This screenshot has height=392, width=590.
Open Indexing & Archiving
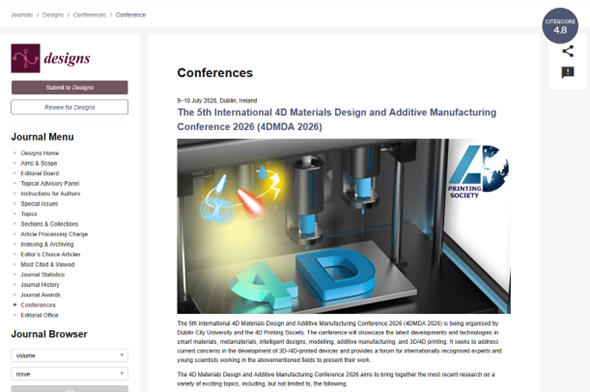[47, 244]
